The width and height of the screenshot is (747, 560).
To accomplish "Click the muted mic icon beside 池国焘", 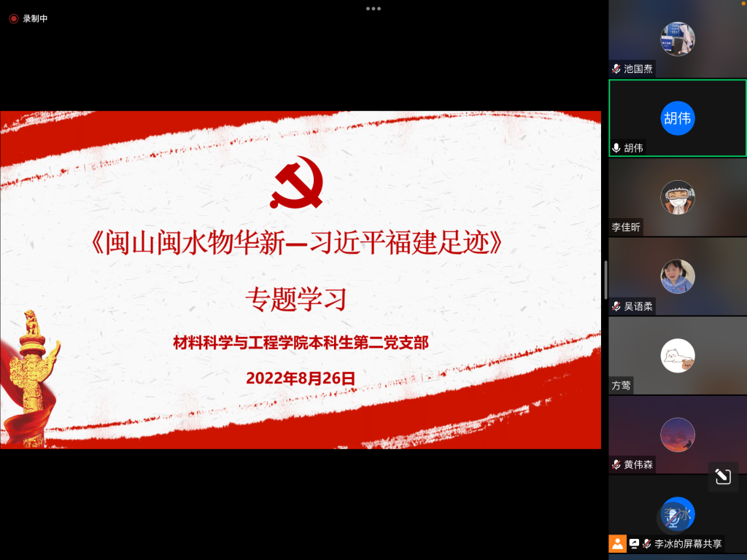I will click(616, 69).
